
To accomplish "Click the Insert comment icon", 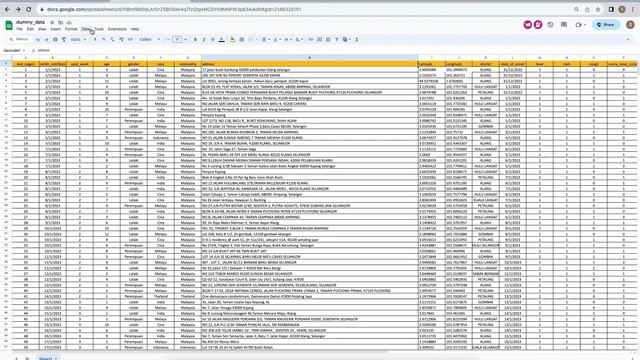I will pos(319,40).
